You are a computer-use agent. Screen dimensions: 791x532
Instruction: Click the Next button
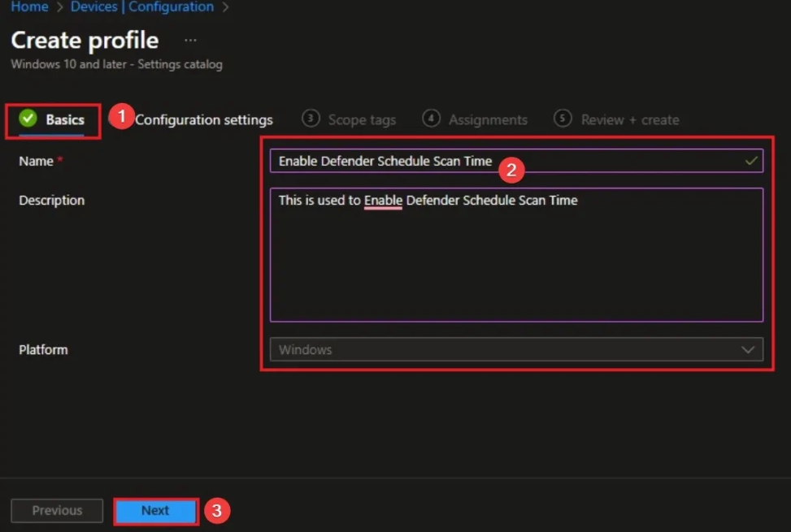point(155,511)
